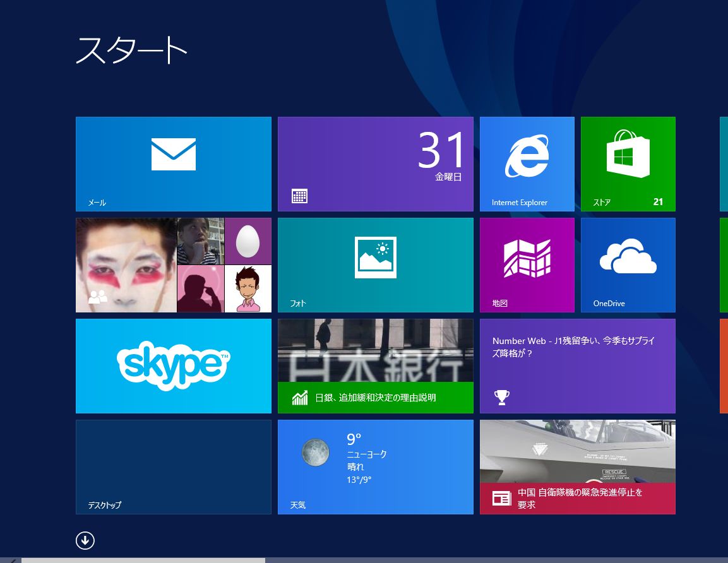
Task: Open News tile about 中国 自衛隊機
Action: click(577, 467)
